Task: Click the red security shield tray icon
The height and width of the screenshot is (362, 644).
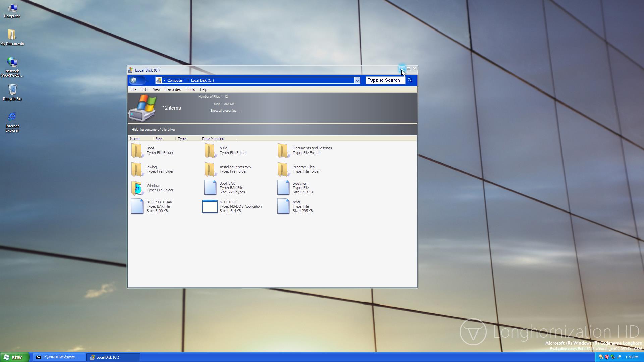Action: point(607,357)
